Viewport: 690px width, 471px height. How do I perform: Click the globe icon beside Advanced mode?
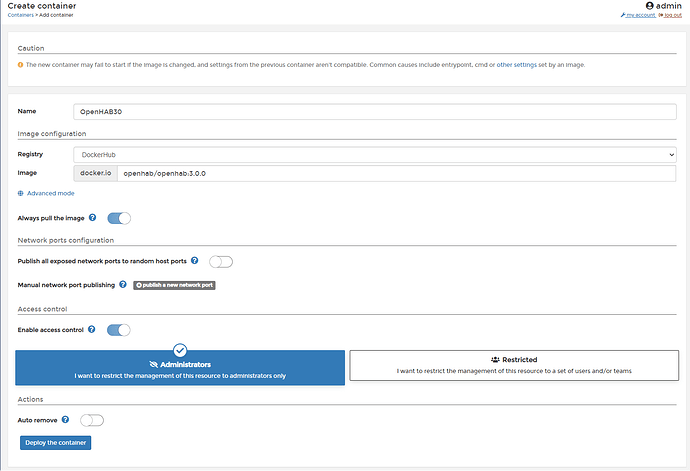tap(20, 193)
